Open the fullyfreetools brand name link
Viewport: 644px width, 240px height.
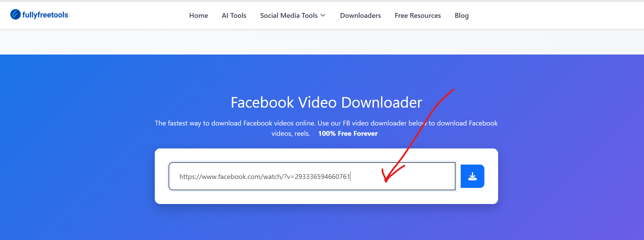point(45,15)
